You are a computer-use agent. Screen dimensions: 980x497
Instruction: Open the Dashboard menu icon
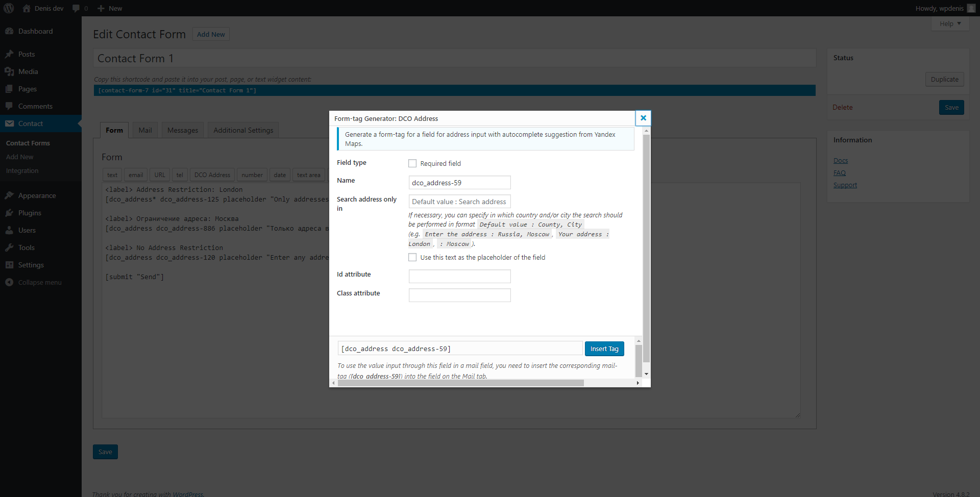(9, 31)
